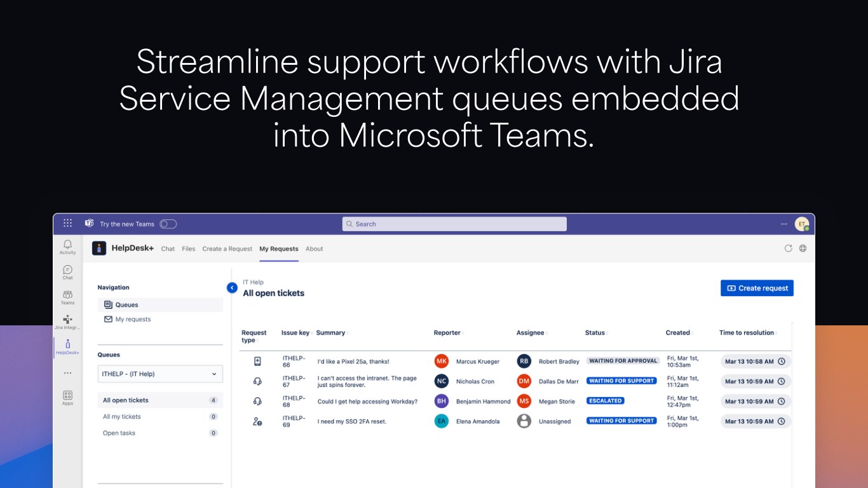The width and height of the screenshot is (868, 488).
Task: Click the 'Fri, Mar 1st, 12:47pm' created cell
Action: [684, 402]
